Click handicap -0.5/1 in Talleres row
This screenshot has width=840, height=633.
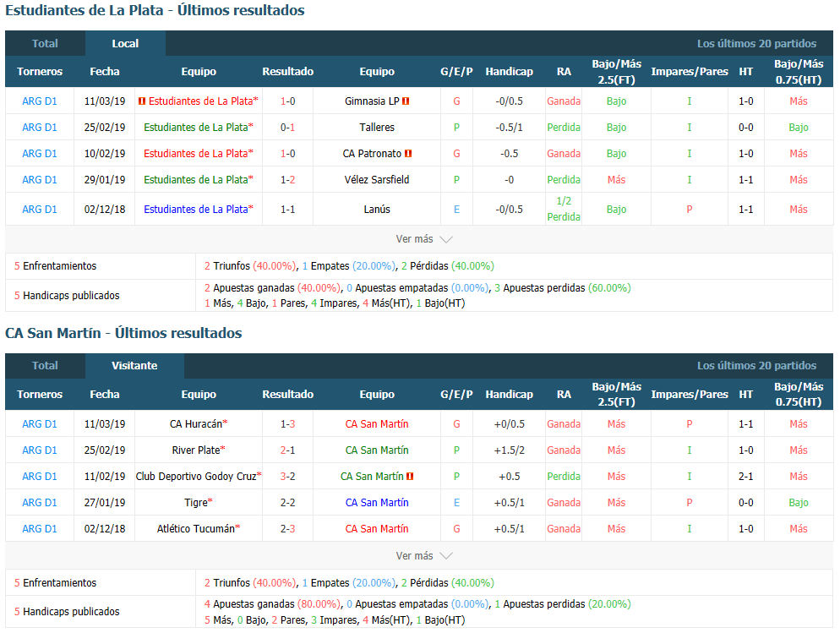coord(509,128)
